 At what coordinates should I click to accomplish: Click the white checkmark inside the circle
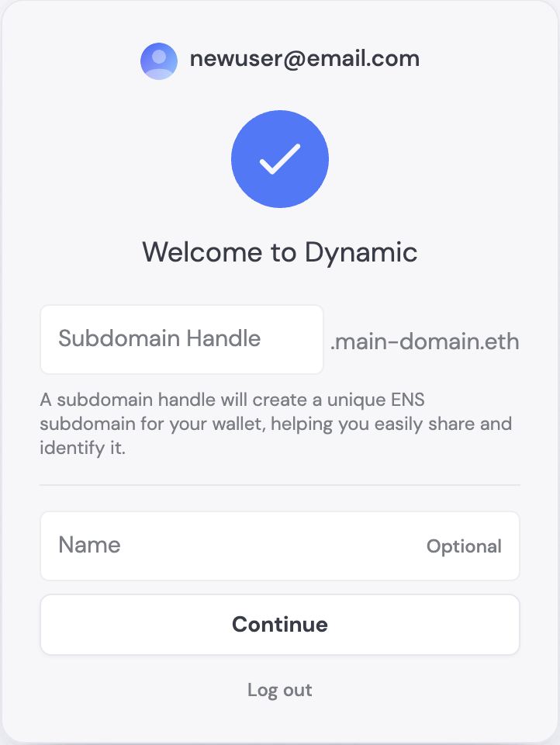click(x=280, y=158)
